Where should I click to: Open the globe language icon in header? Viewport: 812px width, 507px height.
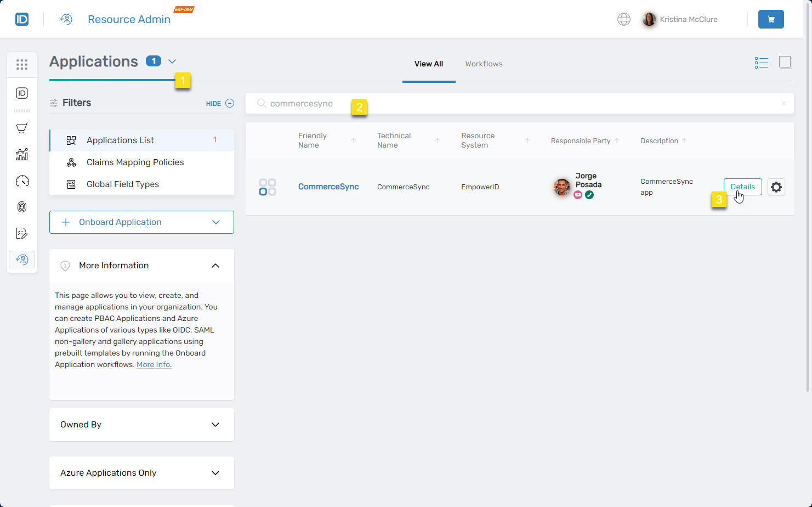pos(623,19)
